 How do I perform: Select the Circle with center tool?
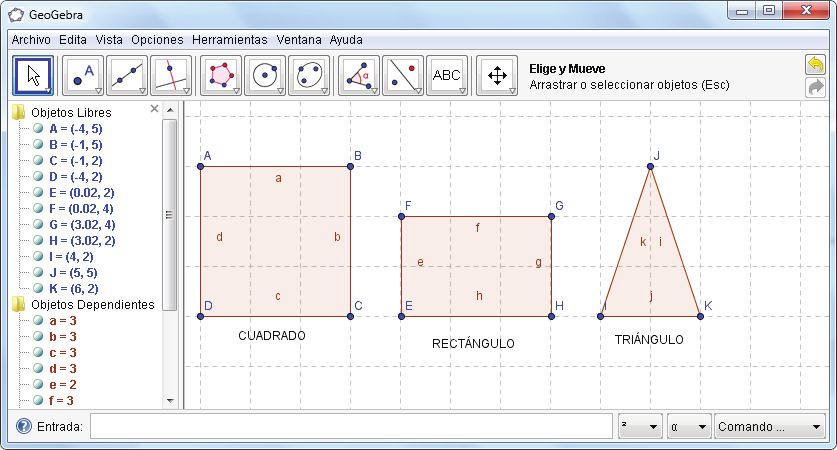pos(265,76)
